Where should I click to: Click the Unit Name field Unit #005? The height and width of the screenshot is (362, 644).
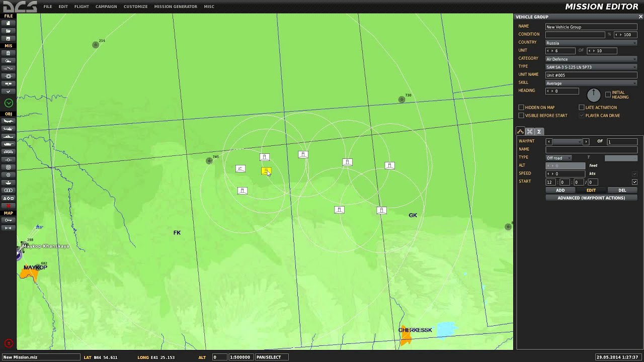click(591, 75)
